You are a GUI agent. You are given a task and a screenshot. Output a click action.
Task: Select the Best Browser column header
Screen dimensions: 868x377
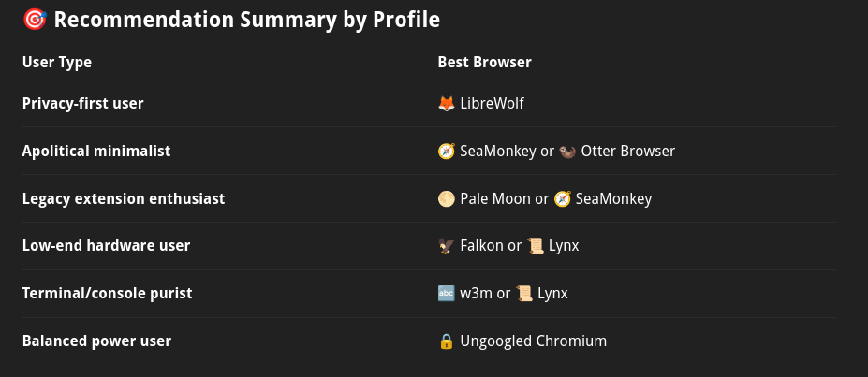coord(484,62)
